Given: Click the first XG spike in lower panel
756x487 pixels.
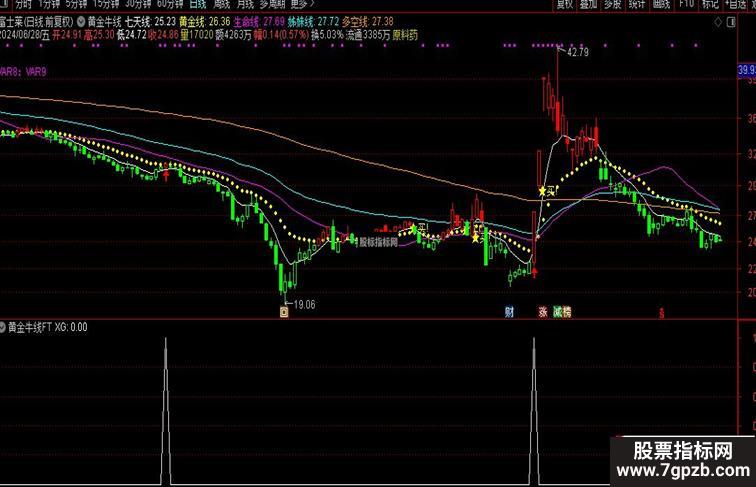Looking at the screenshot, I should click(x=165, y=411).
